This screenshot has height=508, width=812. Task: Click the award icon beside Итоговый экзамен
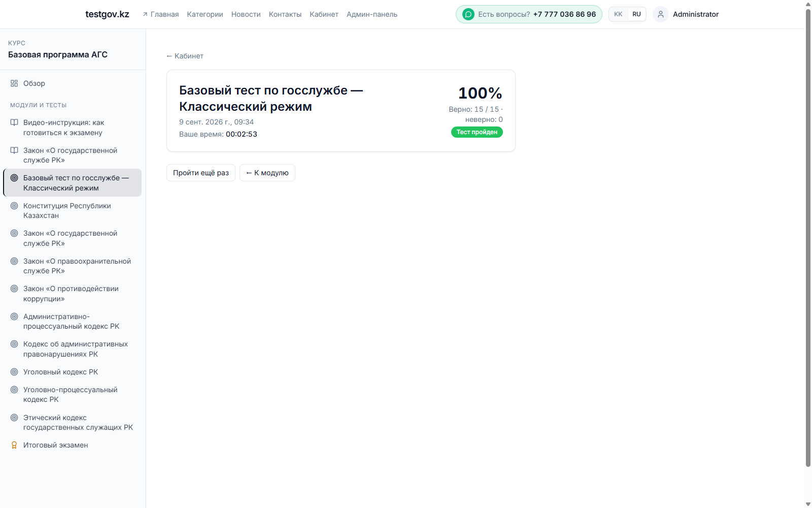(x=14, y=445)
